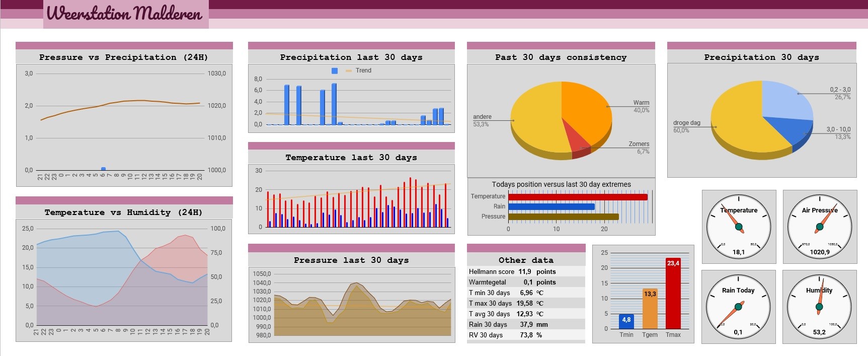The height and width of the screenshot is (356, 868).
Task: Click the Warm 40,0% pie slice label
Action: coord(641,106)
